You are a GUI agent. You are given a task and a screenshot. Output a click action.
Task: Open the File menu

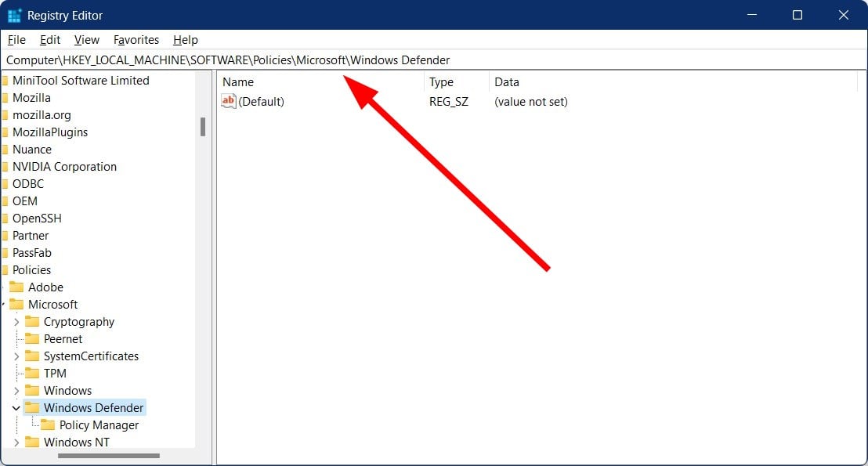[16, 39]
